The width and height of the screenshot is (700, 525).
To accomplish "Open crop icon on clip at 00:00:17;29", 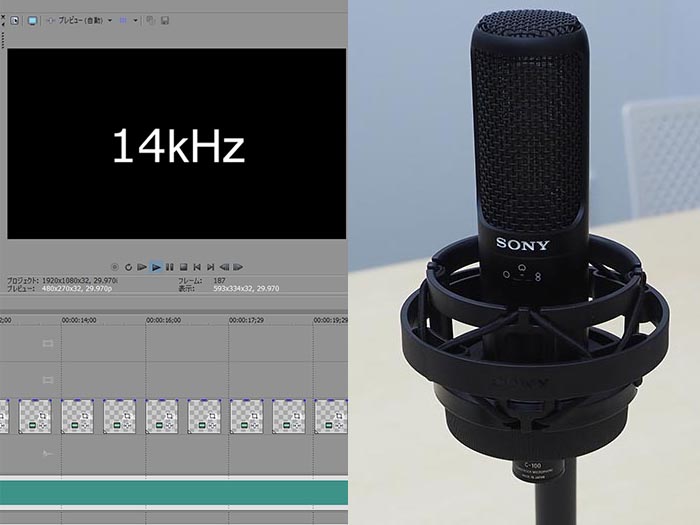I will 254,417.
